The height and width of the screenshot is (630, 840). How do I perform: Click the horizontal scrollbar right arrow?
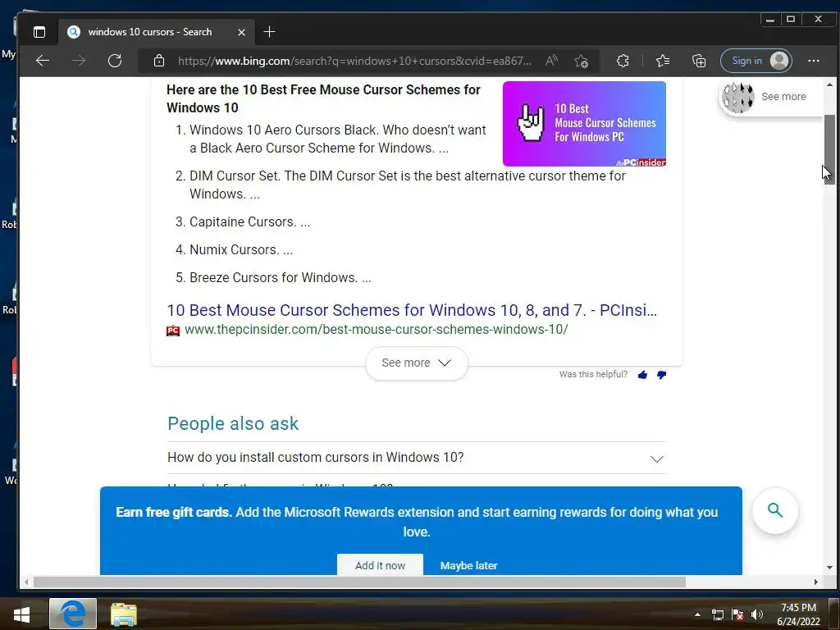pos(816,582)
